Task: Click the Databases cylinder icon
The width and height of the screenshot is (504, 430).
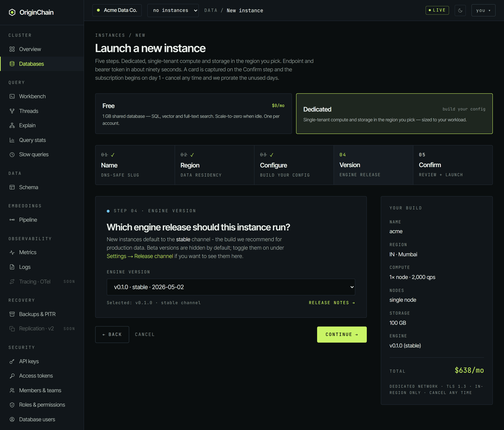Action: coord(12,64)
